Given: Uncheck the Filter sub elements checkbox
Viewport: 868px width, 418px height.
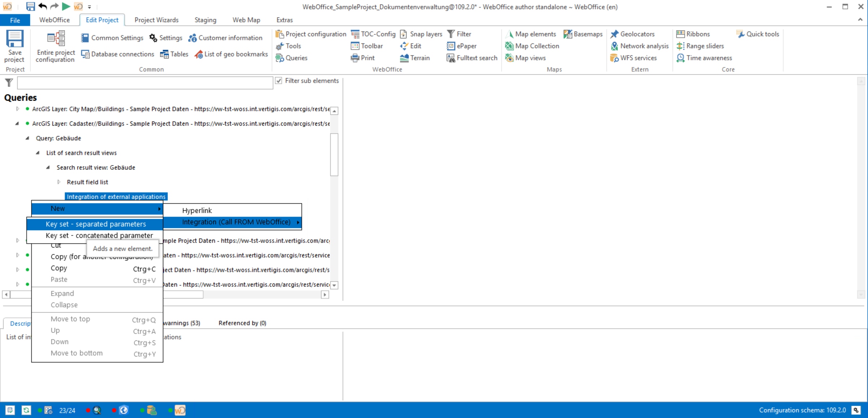Looking at the screenshot, I should (278, 81).
